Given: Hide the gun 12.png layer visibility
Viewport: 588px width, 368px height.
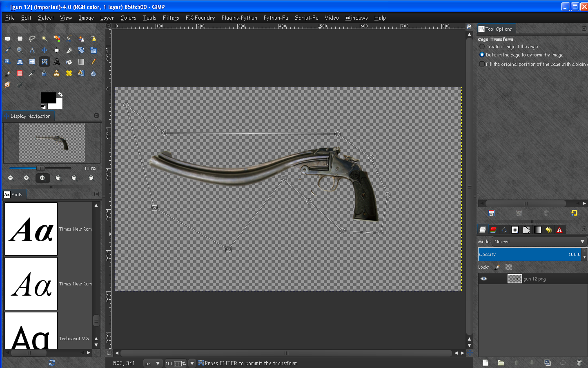Looking at the screenshot, I should [x=484, y=278].
